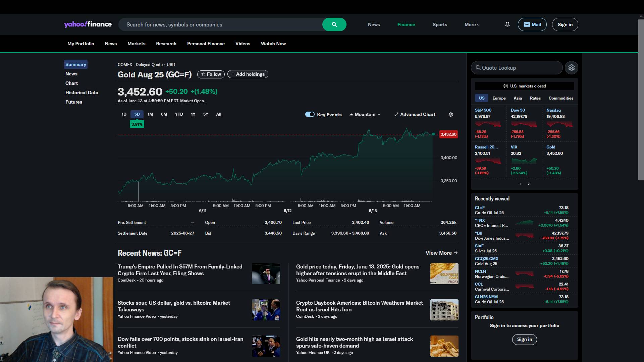Click the Yahoo Finance logo

pos(88,24)
